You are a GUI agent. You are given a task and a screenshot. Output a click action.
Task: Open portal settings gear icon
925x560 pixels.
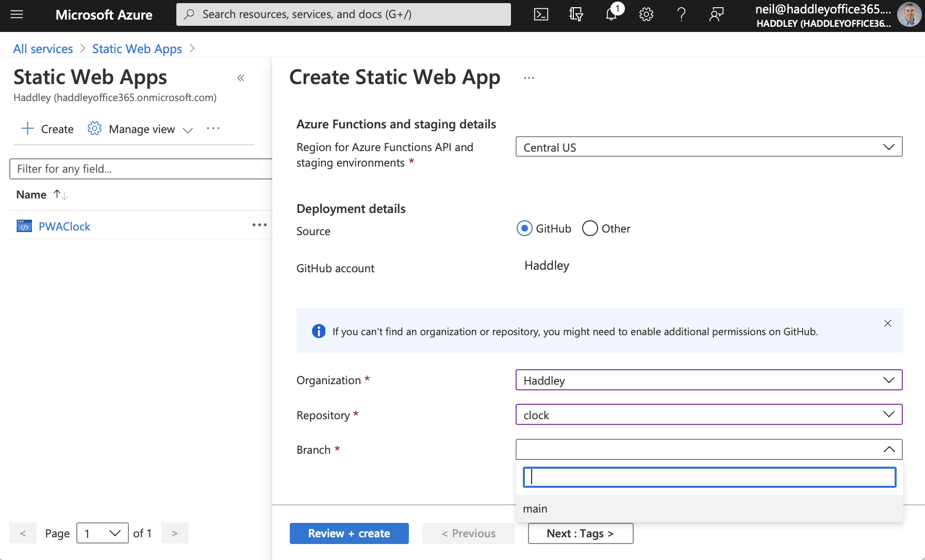pyautogui.click(x=646, y=14)
